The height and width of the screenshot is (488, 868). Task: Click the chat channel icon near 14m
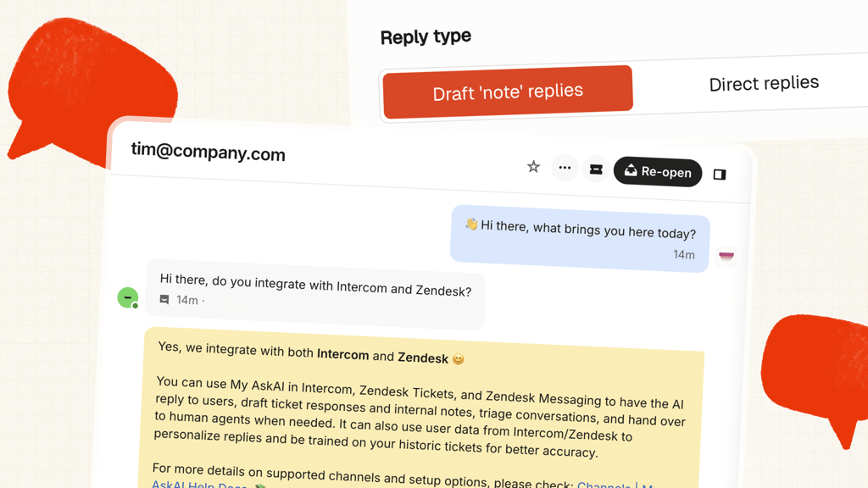pyautogui.click(x=164, y=299)
